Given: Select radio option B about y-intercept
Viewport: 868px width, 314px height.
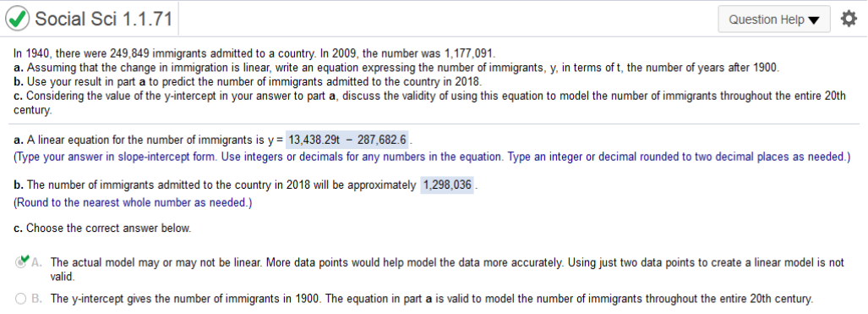Looking at the screenshot, I should point(21,299).
